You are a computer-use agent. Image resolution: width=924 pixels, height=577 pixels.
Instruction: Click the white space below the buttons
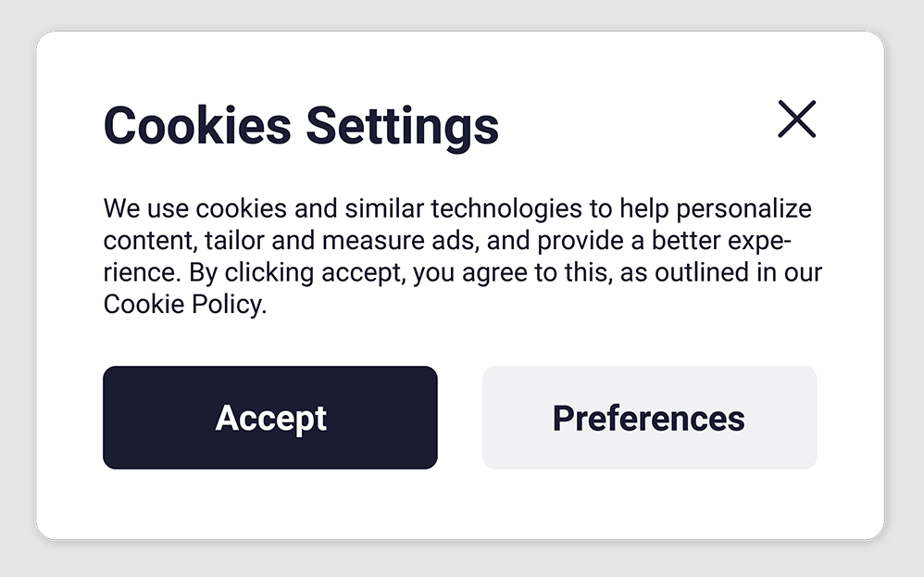tap(460, 505)
